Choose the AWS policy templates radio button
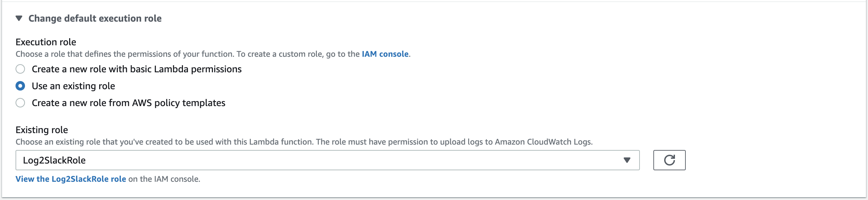The width and height of the screenshot is (868, 200). point(20,103)
